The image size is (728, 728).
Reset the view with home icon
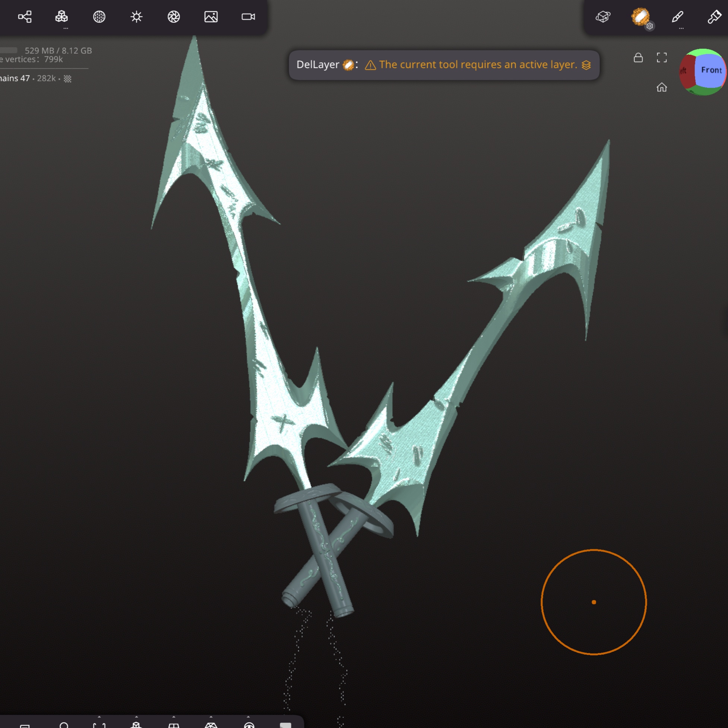[662, 88]
